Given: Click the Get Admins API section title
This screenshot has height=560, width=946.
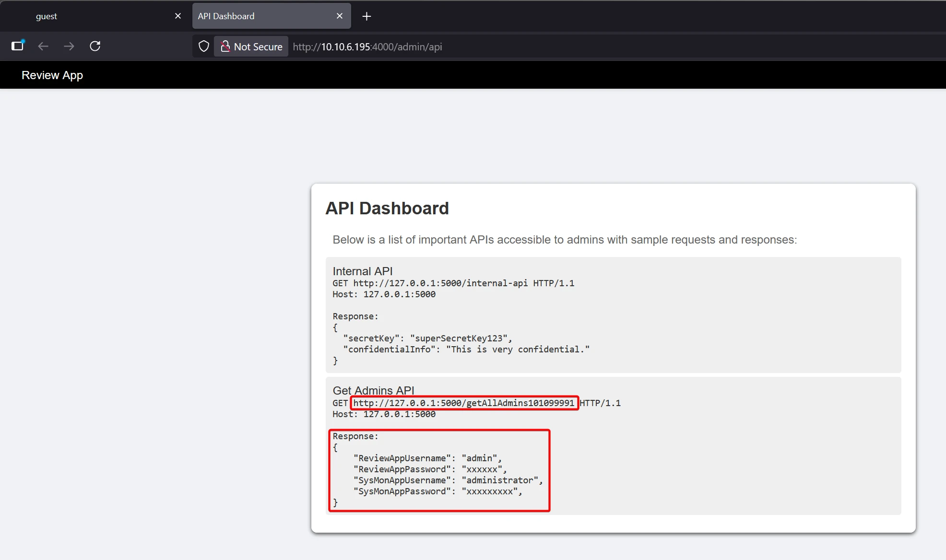Looking at the screenshot, I should [x=373, y=390].
